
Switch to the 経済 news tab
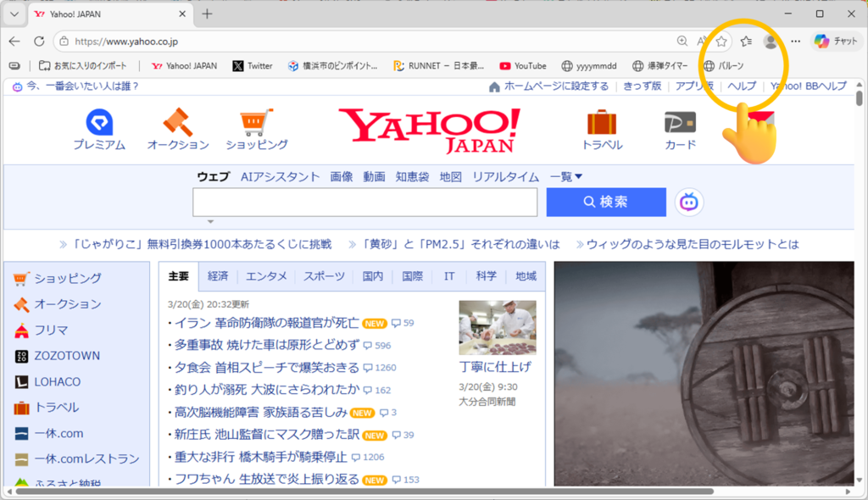[x=218, y=276]
